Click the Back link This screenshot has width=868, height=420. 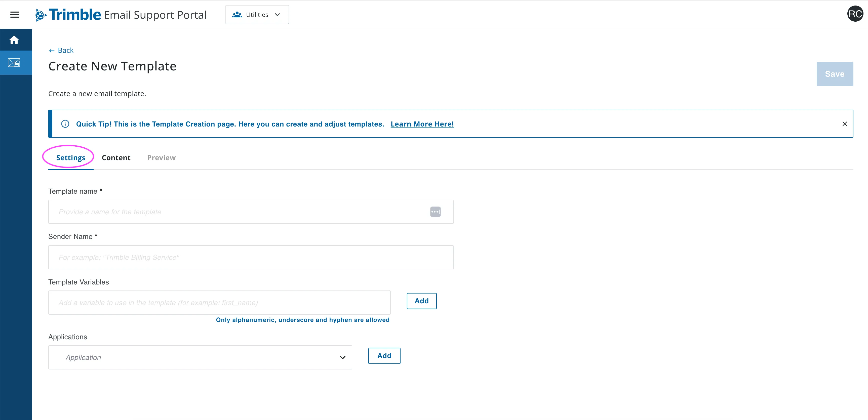[x=61, y=51]
